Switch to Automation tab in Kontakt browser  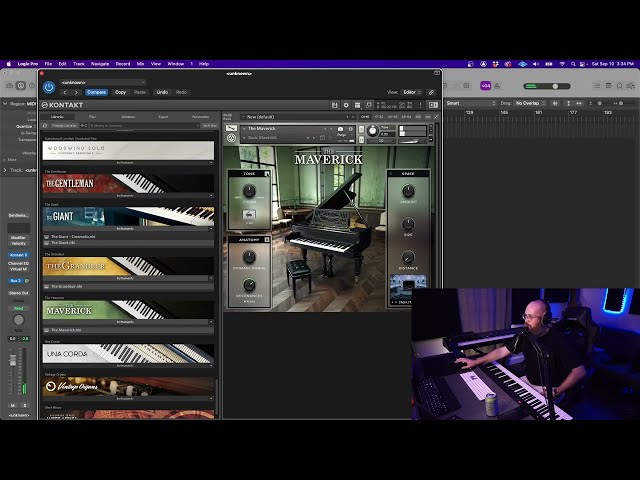[200, 117]
